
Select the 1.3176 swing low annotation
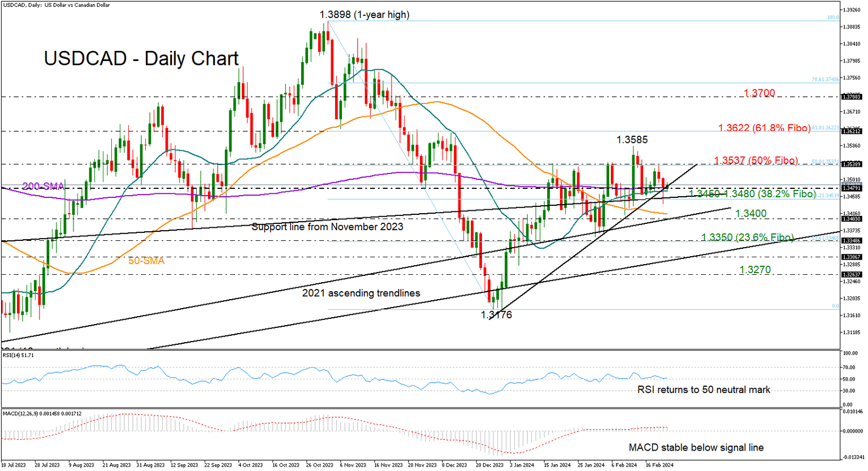pyautogui.click(x=495, y=315)
